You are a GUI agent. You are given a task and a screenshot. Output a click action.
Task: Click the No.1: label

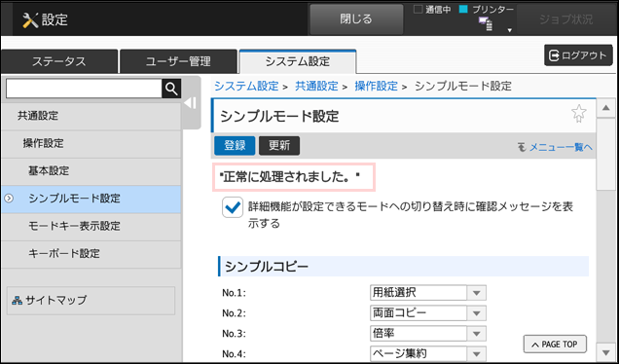(x=235, y=293)
